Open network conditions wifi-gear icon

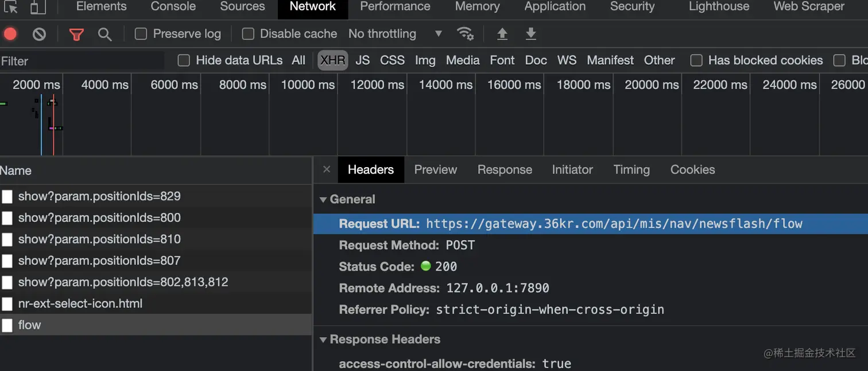pos(465,34)
